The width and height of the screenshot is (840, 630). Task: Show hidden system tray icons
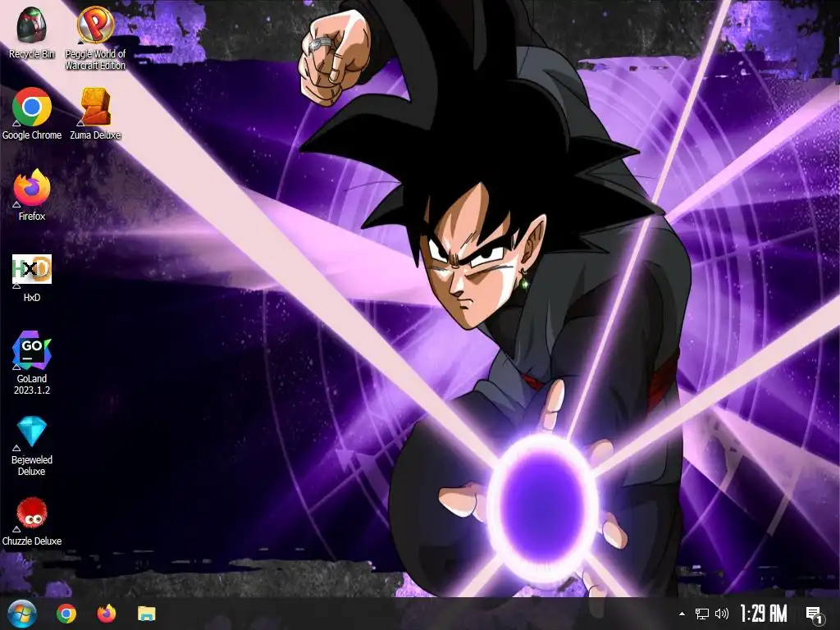pos(682,614)
